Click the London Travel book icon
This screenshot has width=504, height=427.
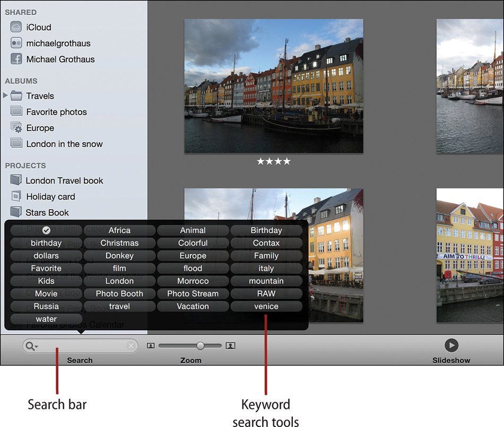point(16,180)
